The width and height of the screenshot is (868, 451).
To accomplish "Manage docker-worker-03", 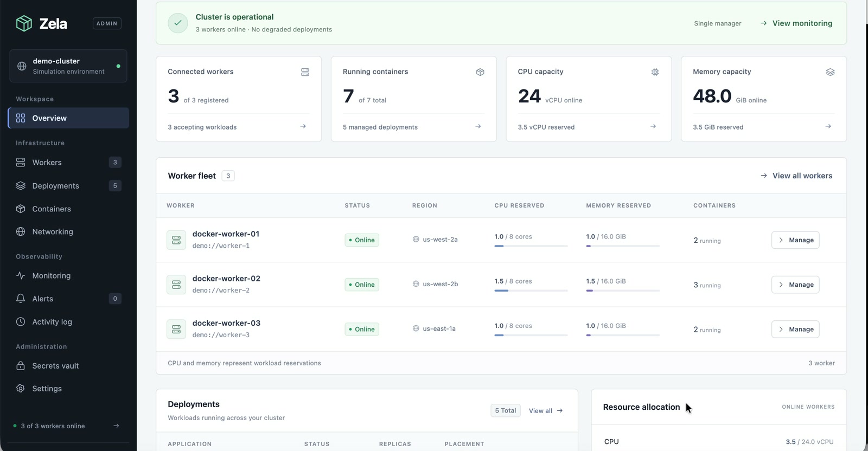I will point(795,329).
